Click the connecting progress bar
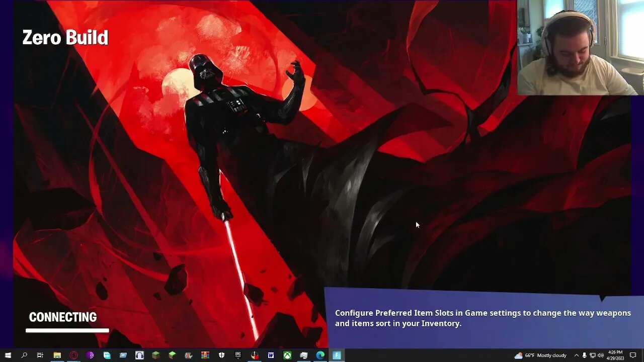 (x=67, y=331)
